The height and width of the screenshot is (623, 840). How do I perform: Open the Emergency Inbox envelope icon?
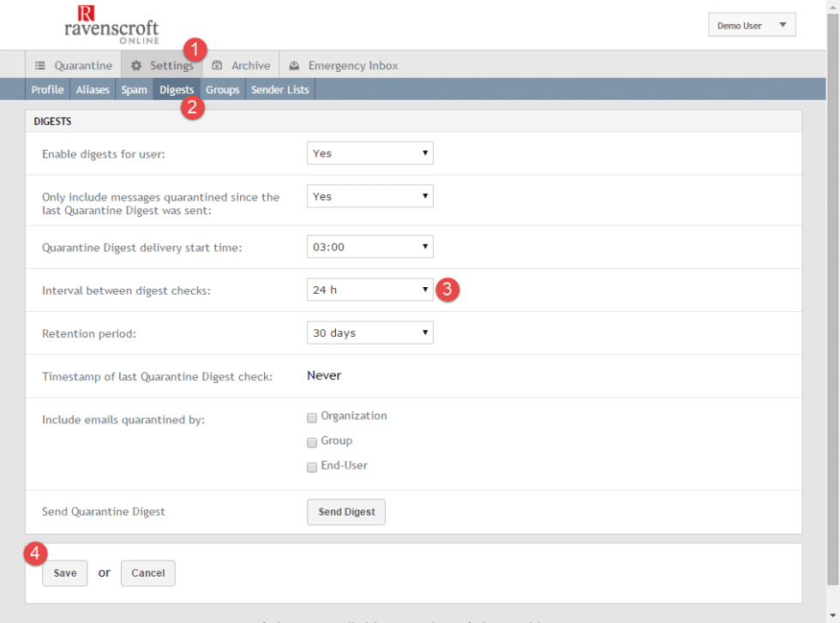pyautogui.click(x=294, y=65)
